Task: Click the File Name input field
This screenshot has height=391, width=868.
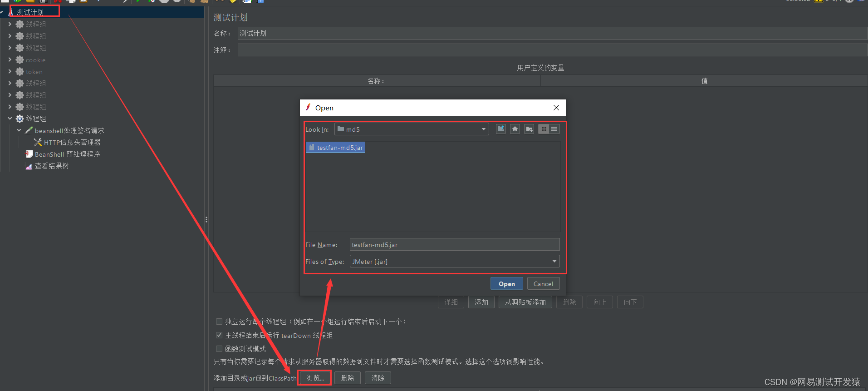Action: click(455, 244)
